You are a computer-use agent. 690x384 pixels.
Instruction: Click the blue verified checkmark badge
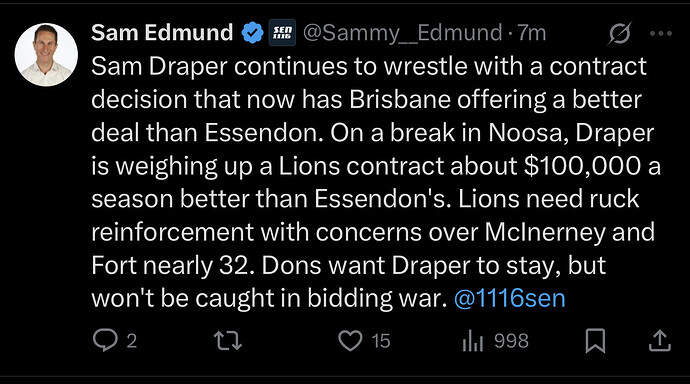click(253, 33)
